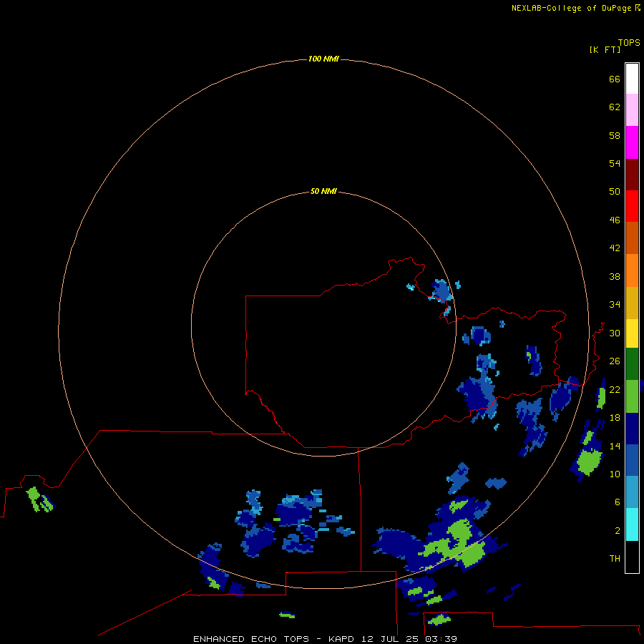Click the legend value 38
This screenshot has width=644, height=644.
click(615, 277)
